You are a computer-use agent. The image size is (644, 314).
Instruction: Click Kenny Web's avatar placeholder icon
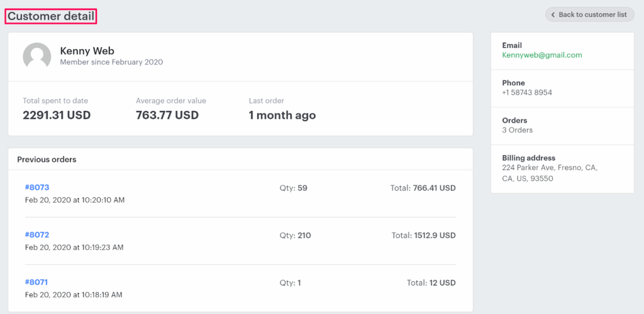(36, 56)
